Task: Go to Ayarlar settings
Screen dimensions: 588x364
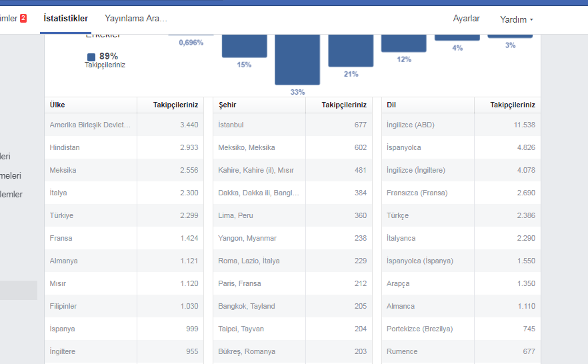Action: tap(466, 19)
